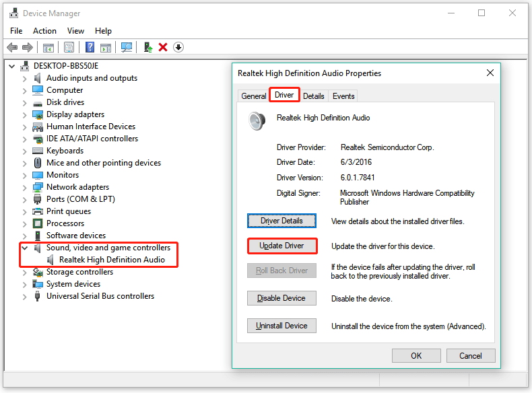
Task: Click the DESKTOP-BBS50JE computer icon
Action: pyautogui.click(x=24, y=66)
